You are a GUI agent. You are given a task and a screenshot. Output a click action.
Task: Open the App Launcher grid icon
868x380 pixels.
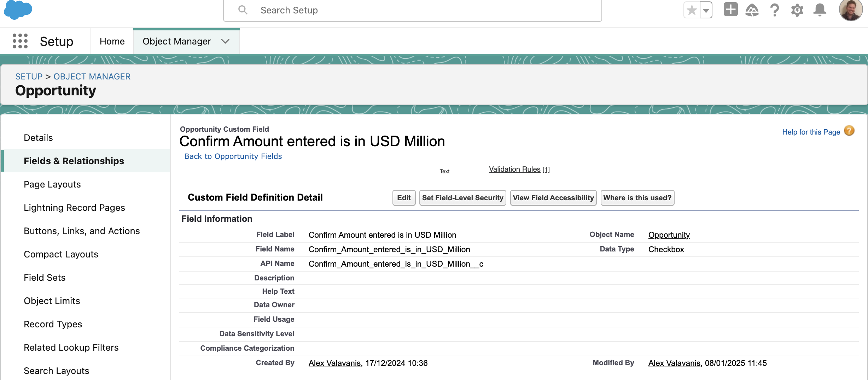[x=20, y=41]
